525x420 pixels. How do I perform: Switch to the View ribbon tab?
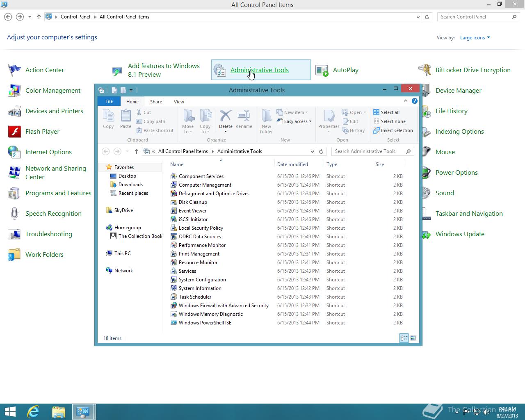(x=179, y=102)
